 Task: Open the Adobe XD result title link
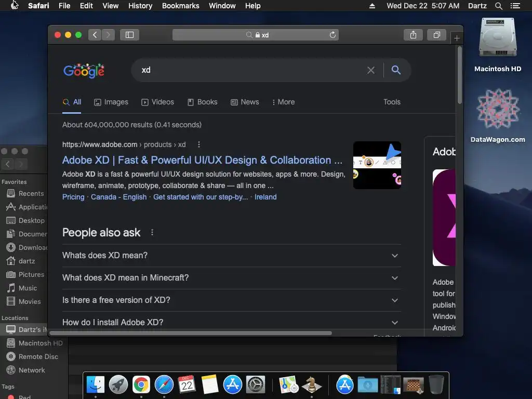click(x=202, y=160)
